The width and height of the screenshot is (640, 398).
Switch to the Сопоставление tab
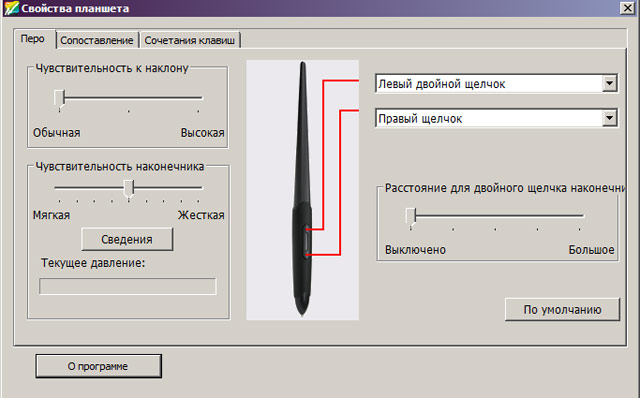click(x=97, y=40)
